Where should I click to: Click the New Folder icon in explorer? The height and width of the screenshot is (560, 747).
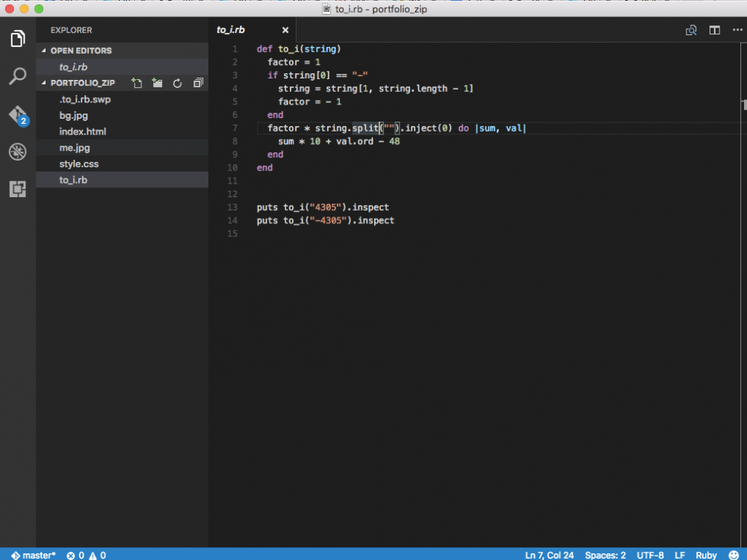pos(157,83)
